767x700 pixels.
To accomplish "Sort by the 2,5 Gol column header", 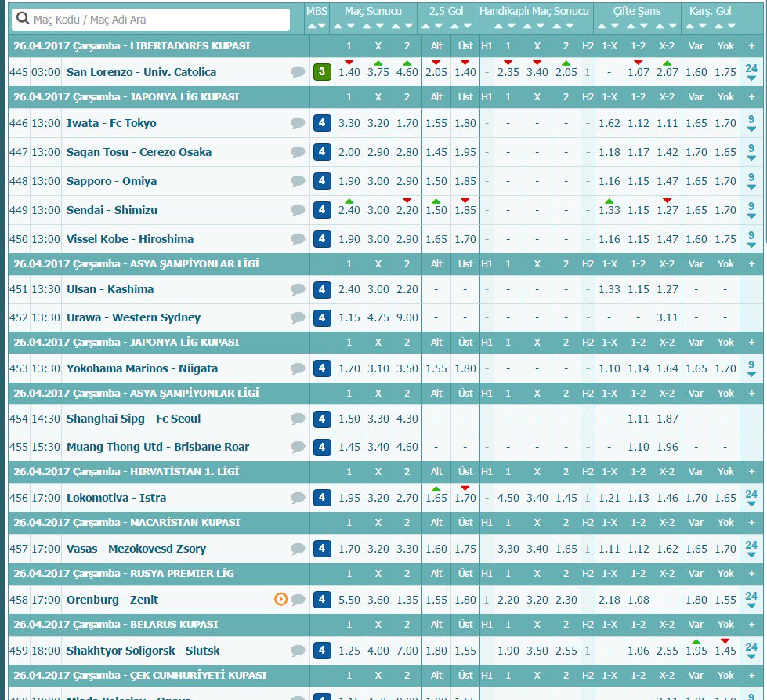I will pyautogui.click(x=446, y=11).
